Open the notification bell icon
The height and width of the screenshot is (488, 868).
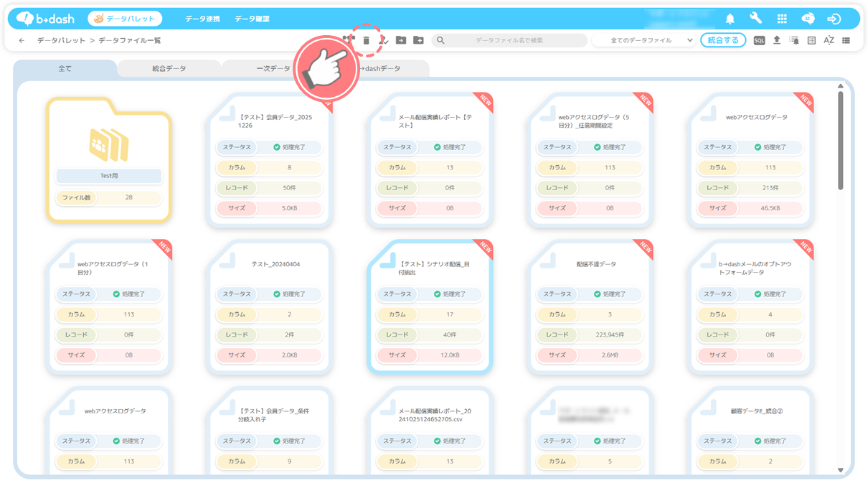(730, 19)
